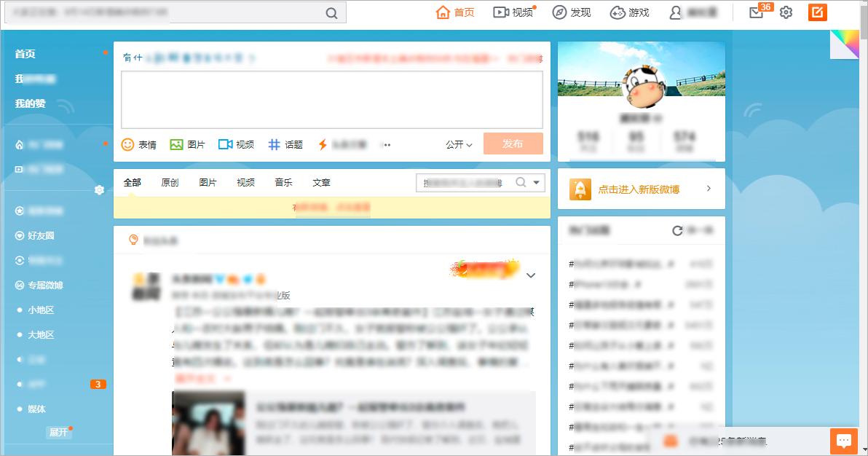Open the compose new post icon top right
Screen dimensions: 868x456
816,12
